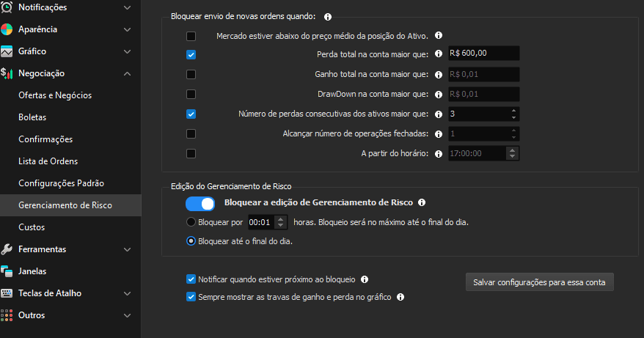Click the Outros colored dots icon
Image resolution: width=644 pixels, height=338 pixels.
pyautogui.click(x=7, y=315)
